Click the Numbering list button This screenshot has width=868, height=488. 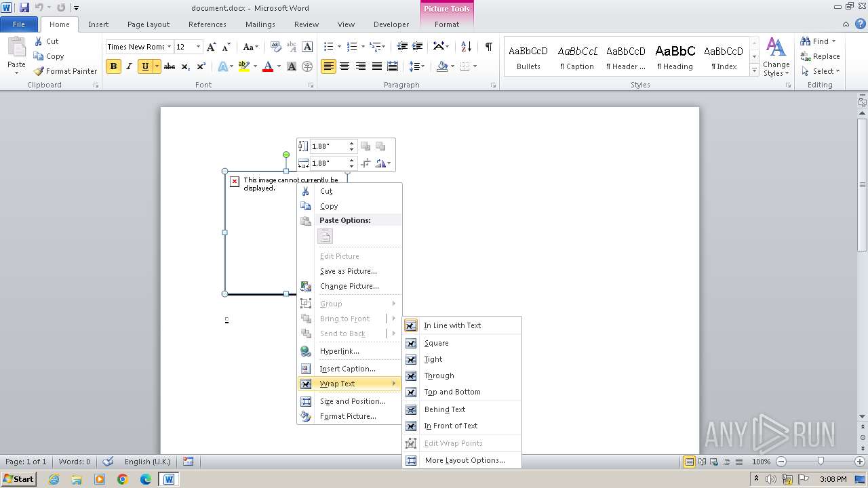(351, 47)
